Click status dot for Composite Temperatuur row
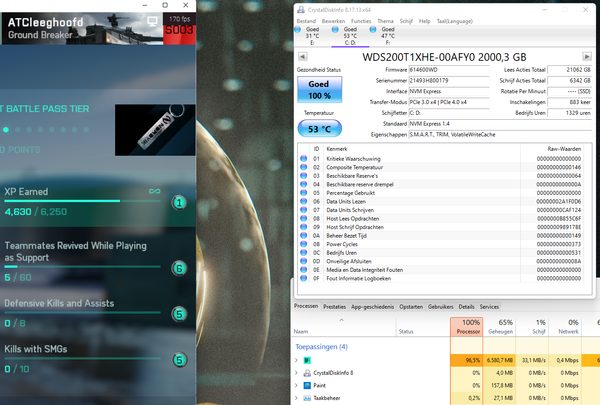The width and height of the screenshot is (600, 405). pyautogui.click(x=303, y=167)
